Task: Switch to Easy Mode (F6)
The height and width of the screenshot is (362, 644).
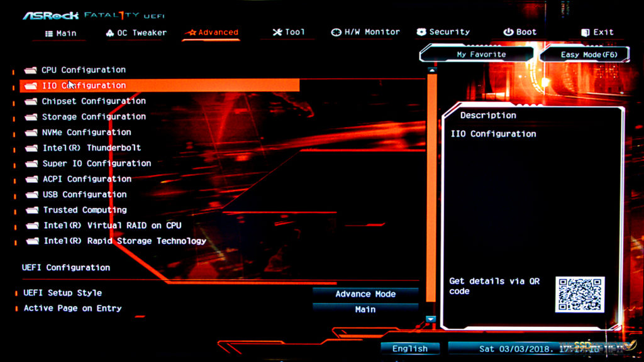Action: pos(585,55)
